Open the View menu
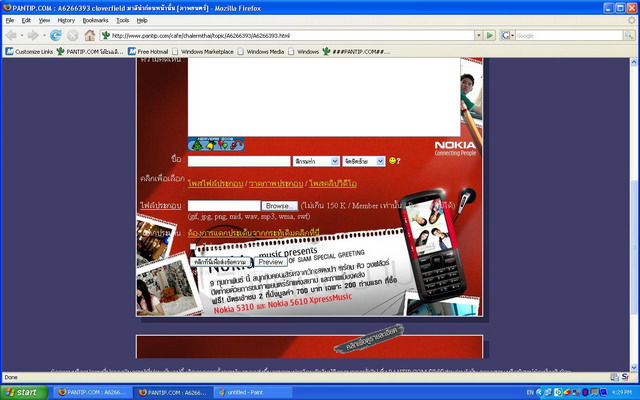 click(x=44, y=20)
